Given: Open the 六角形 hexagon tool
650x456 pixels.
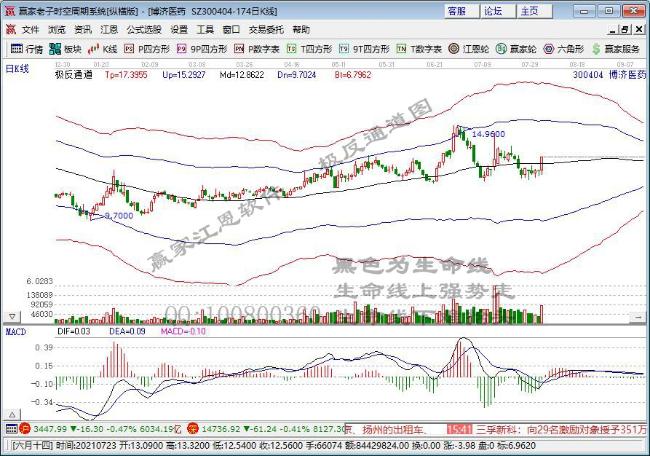Looking at the screenshot, I should tap(563, 49).
